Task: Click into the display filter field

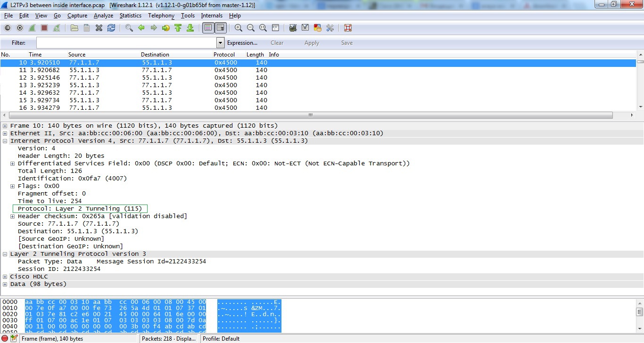Action: [x=126, y=43]
